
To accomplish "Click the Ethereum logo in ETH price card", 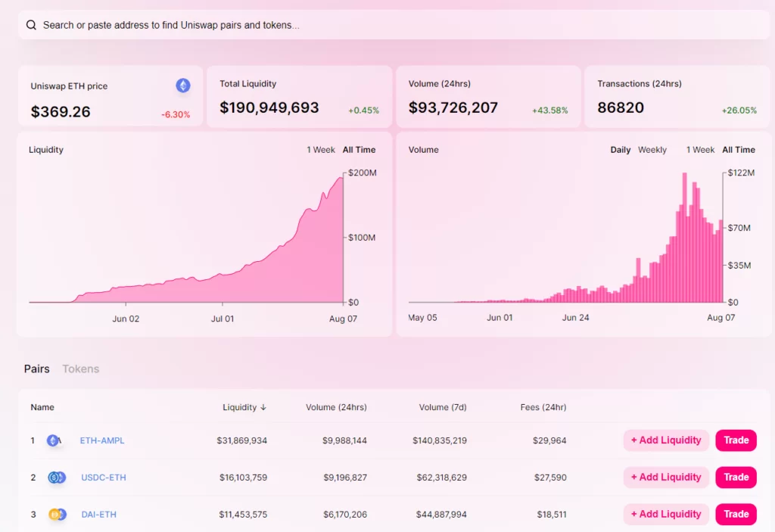I will (183, 86).
